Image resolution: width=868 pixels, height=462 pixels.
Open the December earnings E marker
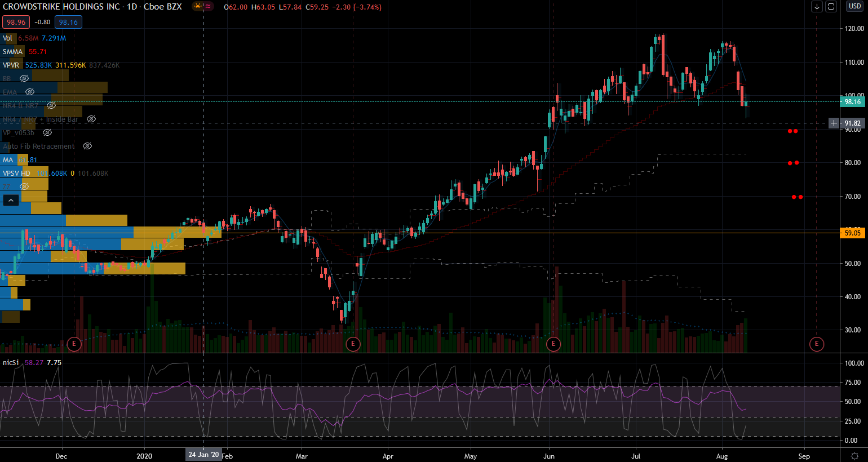click(x=74, y=344)
